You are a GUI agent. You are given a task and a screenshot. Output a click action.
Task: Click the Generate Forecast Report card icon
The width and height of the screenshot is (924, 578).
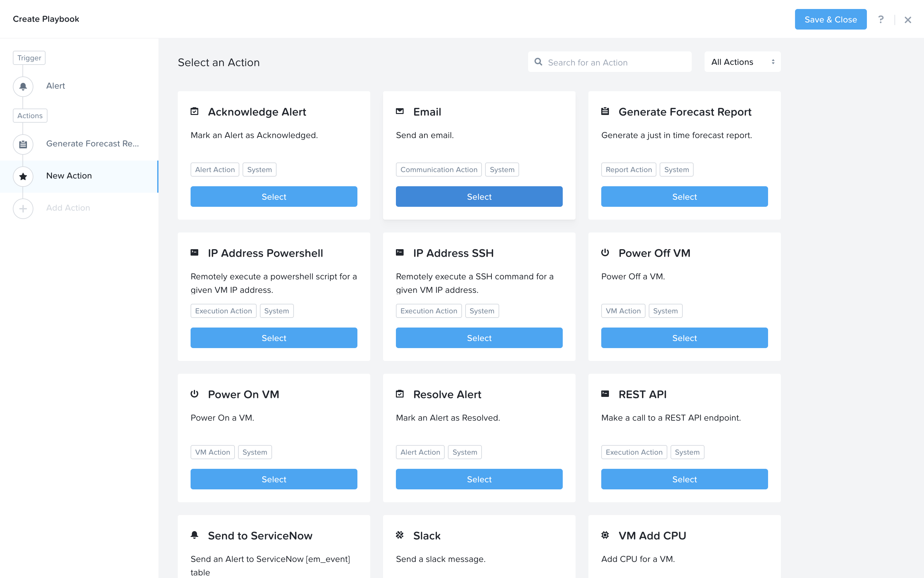[x=605, y=111]
